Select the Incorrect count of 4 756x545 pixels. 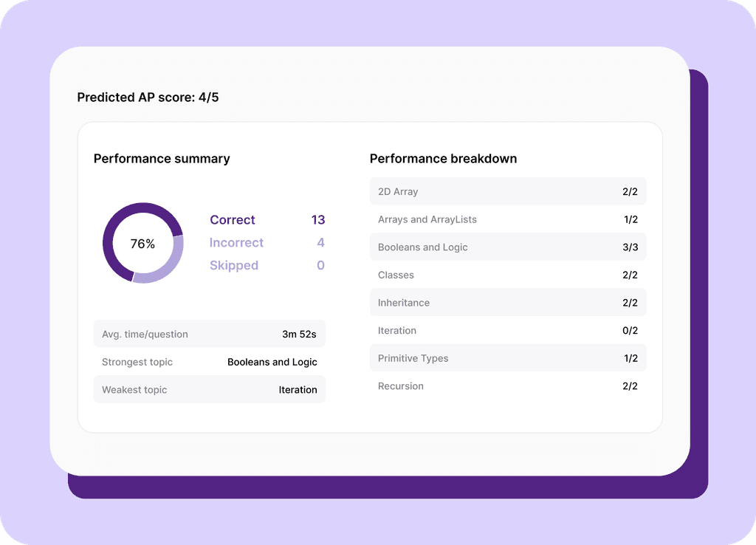tap(320, 243)
